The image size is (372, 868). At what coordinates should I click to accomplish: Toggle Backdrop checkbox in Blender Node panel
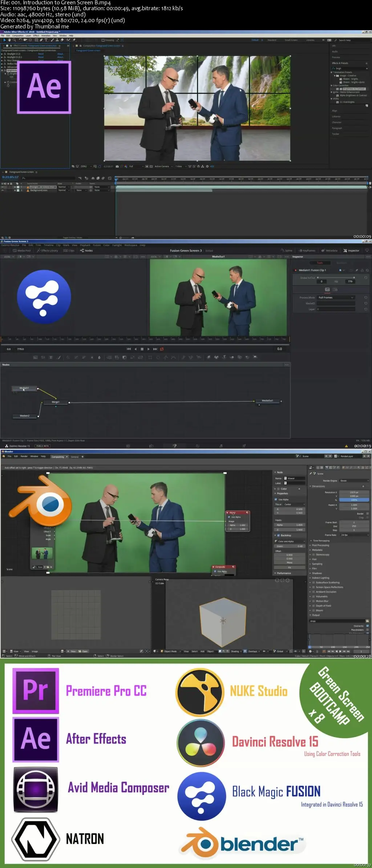point(279,535)
